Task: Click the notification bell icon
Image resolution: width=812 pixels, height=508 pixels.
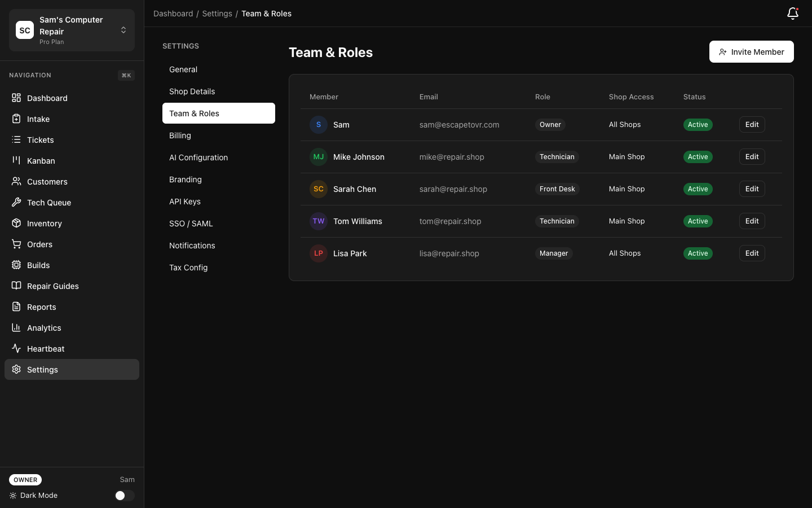Action: [793, 14]
